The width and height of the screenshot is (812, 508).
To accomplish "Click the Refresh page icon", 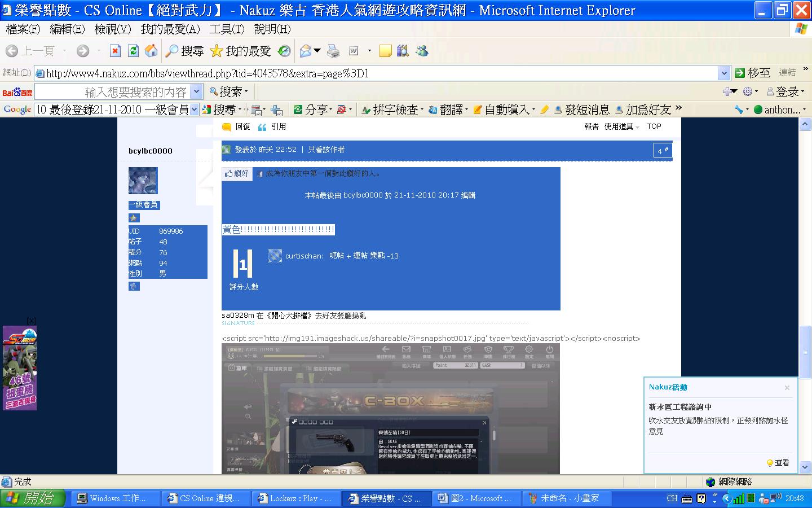I will pos(133,51).
